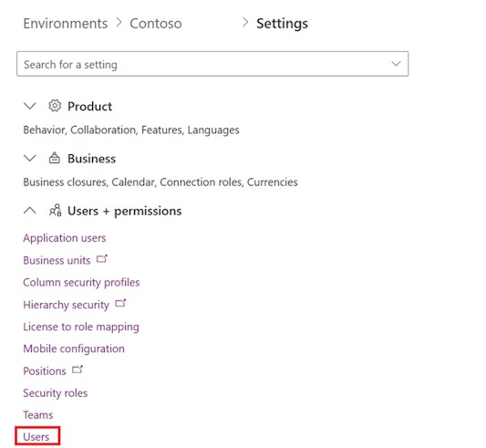Click the Business briefcase icon
The height and width of the screenshot is (448, 486).
55,158
